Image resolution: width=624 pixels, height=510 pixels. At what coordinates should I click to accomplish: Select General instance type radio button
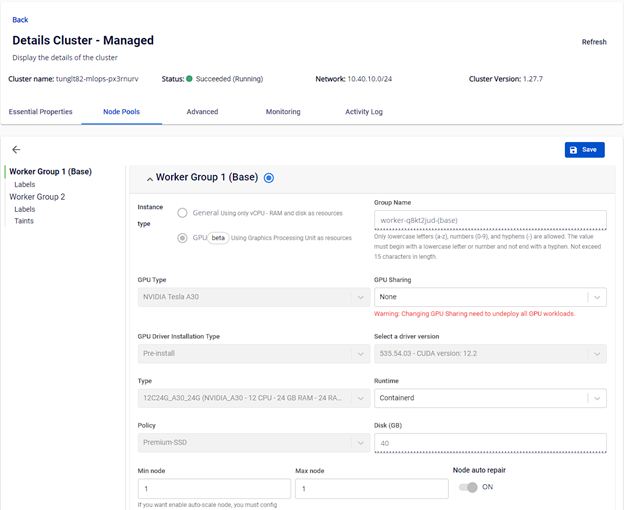pos(182,213)
